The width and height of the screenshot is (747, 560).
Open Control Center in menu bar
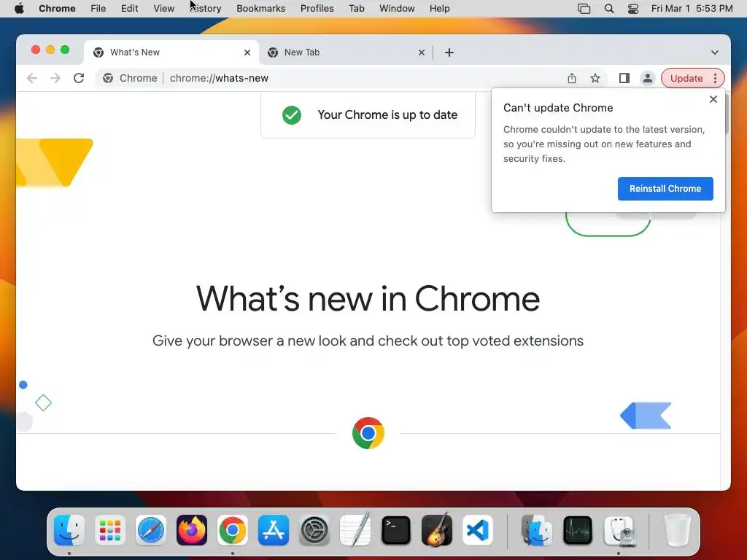coord(633,9)
